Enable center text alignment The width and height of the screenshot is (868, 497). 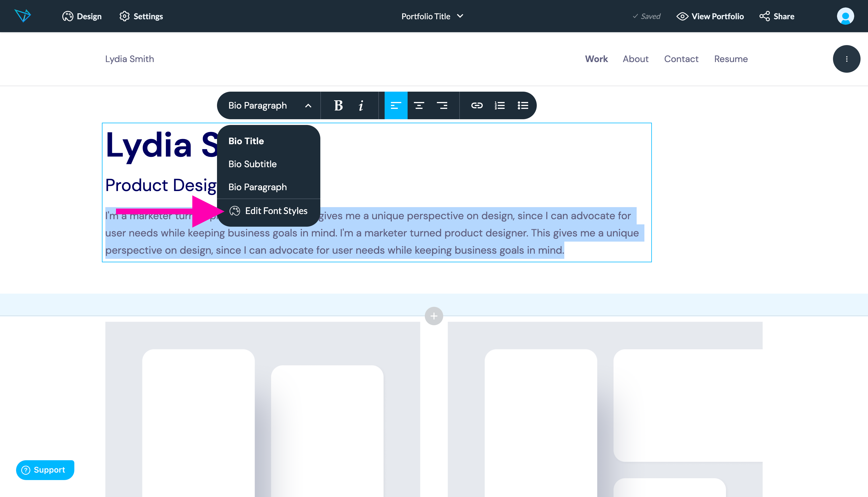coord(419,105)
